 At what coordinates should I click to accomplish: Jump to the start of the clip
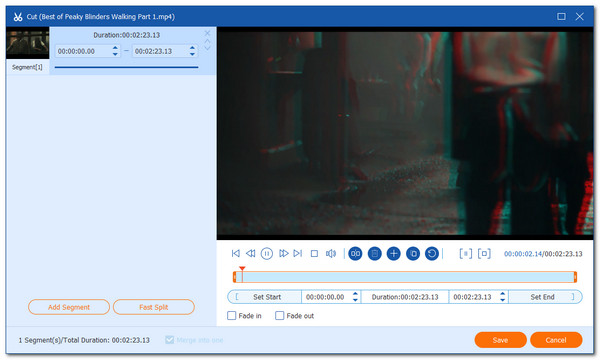(236, 253)
